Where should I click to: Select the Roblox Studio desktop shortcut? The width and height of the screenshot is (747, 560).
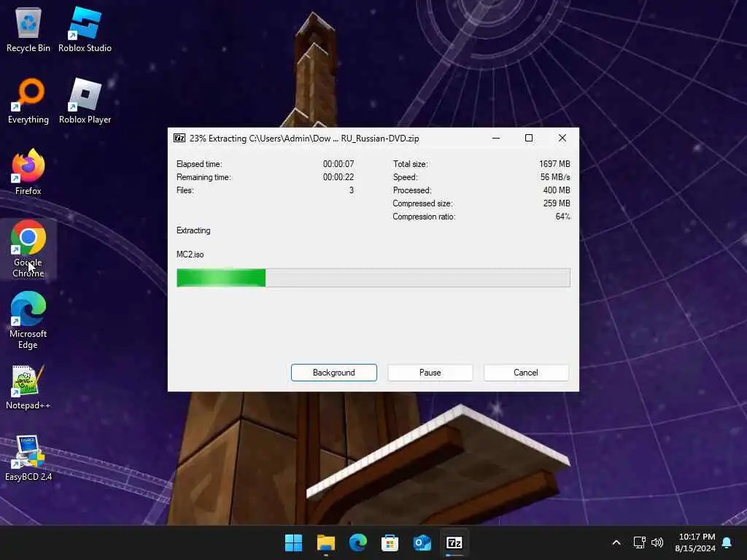coord(85,29)
